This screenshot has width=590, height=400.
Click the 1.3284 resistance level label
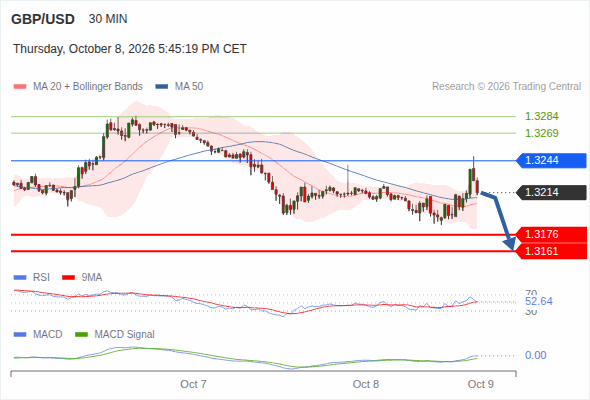click(x=541, y=116)
